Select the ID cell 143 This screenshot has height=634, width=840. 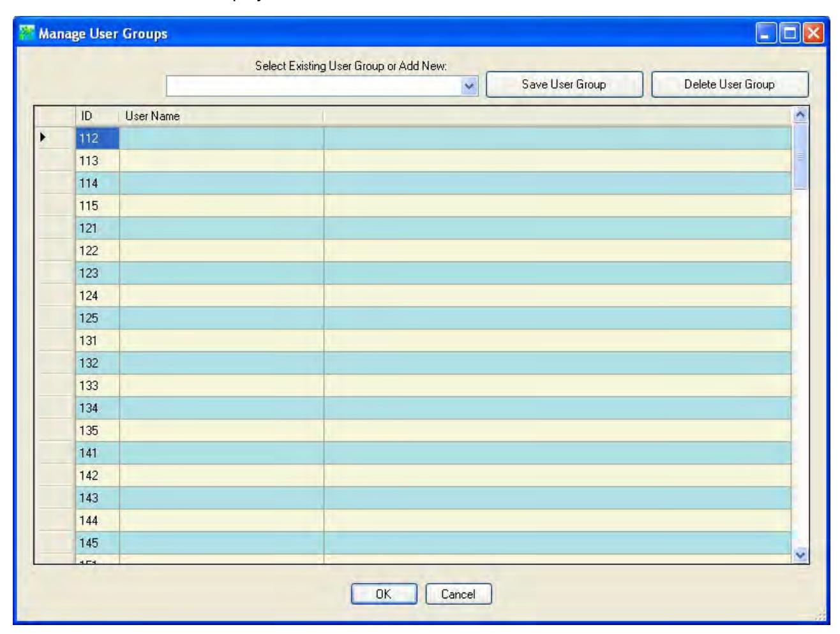[97, 498]
